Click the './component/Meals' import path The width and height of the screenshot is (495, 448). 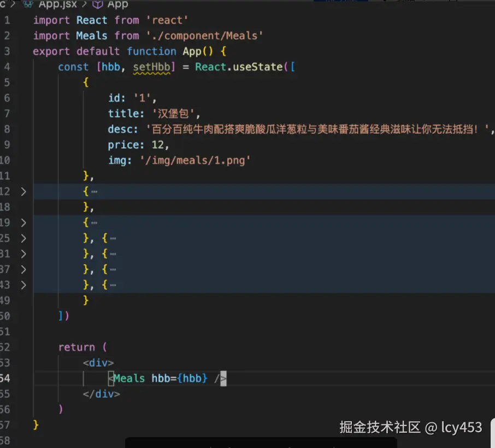pos(204,36)
